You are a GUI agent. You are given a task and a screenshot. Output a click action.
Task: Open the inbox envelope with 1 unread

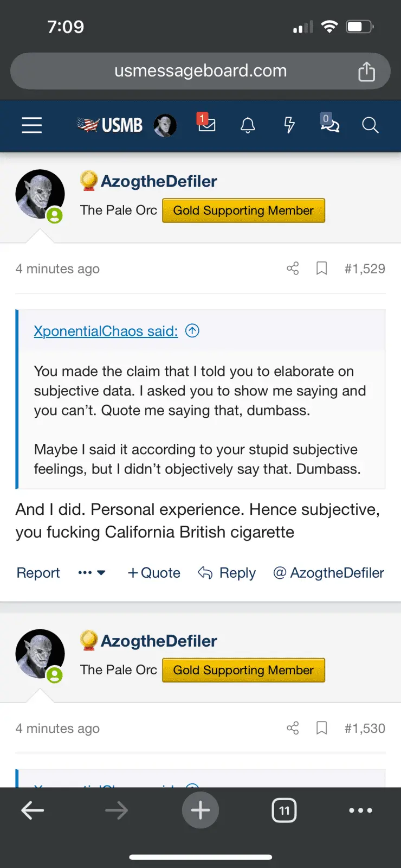click(x=206, y=124)
